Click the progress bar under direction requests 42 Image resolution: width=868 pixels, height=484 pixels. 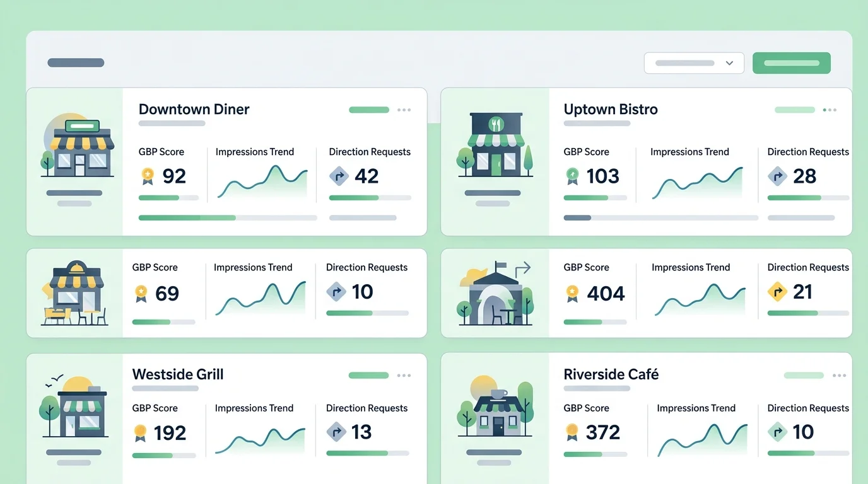pos(370,198)
